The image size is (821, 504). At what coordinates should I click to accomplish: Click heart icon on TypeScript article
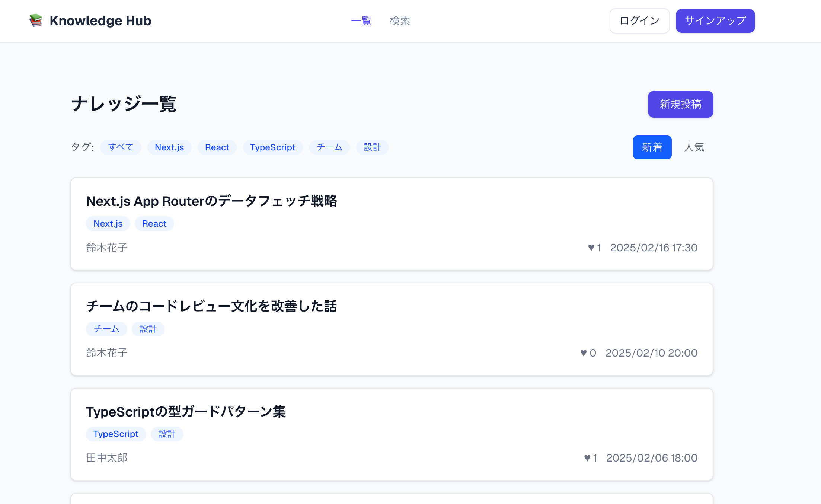[587, 458]
